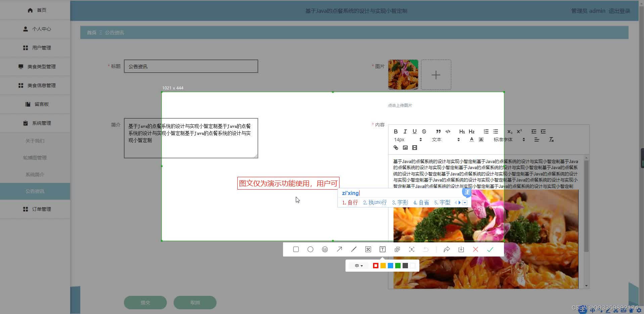Click the 提交 submit button
Image resolution: width=644 pixels, height=314 pixels.
click(x=145, y=303)
